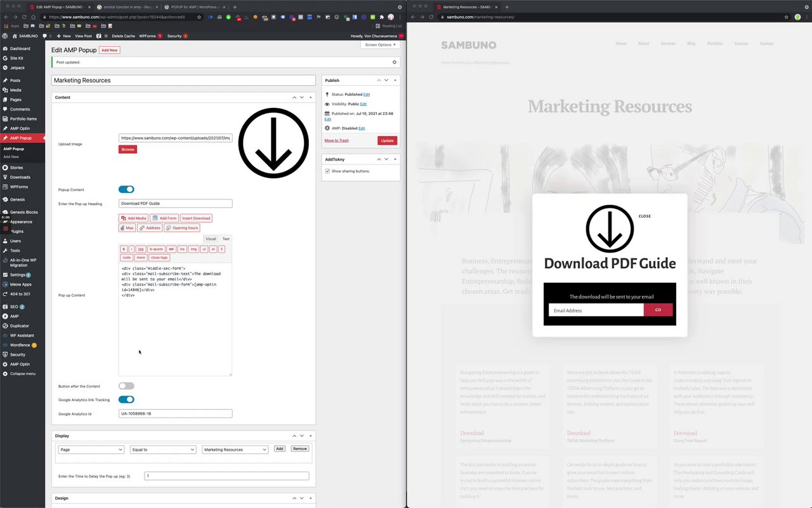Click the Insert Download button

pyautogui.click(x=197, y=218)
